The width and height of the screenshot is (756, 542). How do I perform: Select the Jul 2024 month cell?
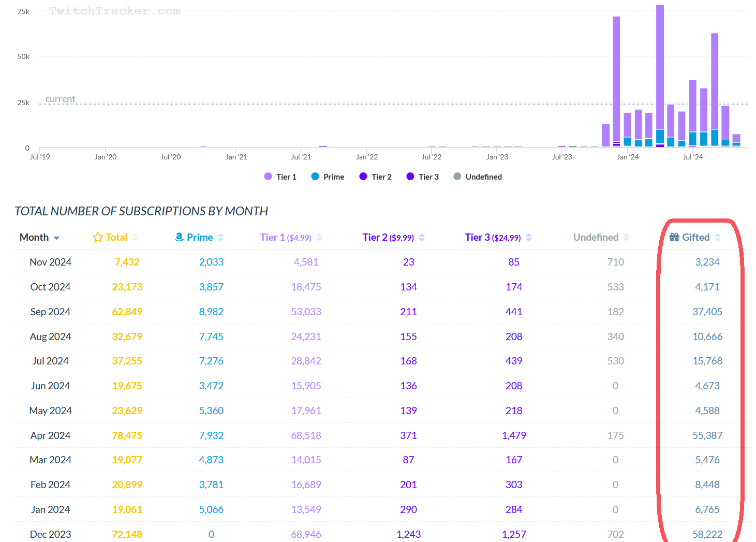pos(51,361)
